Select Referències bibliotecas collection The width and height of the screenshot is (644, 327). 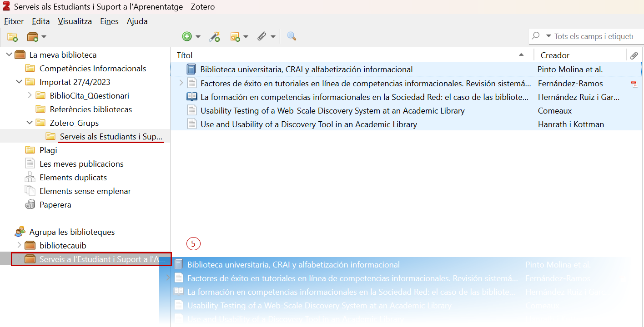(91, 109)
